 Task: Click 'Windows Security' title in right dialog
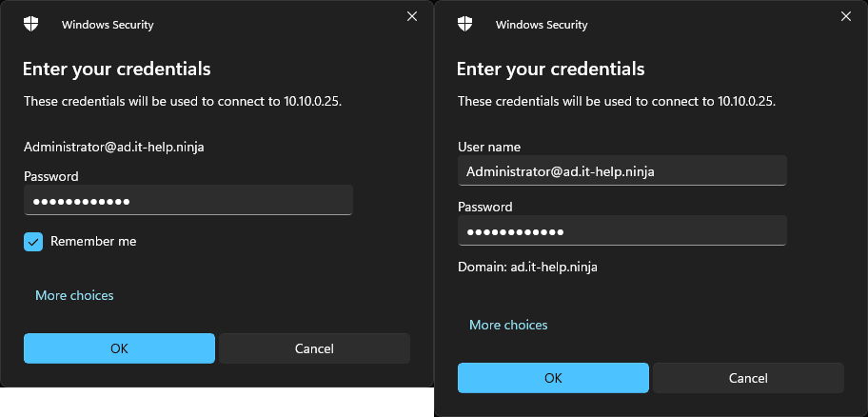click(x=542, y=25)
